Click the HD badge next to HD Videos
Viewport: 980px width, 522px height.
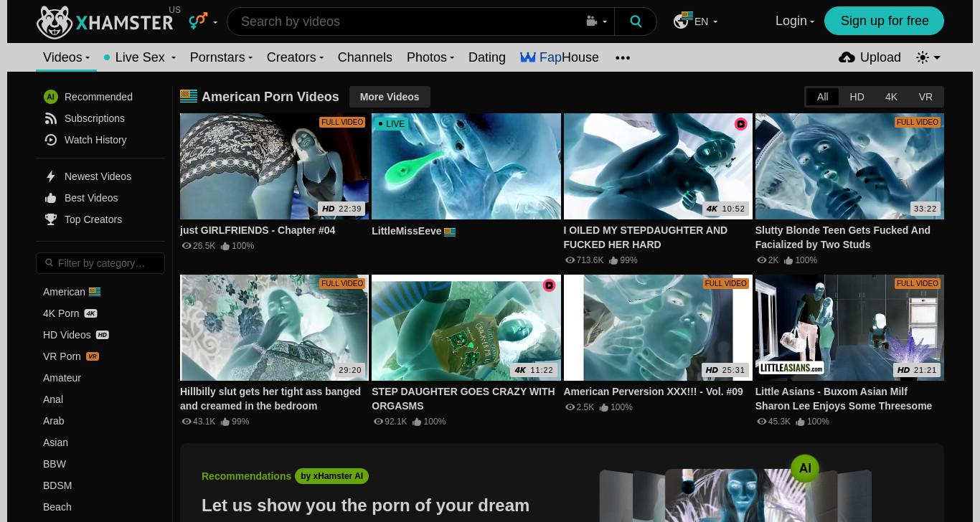[103, 335]
